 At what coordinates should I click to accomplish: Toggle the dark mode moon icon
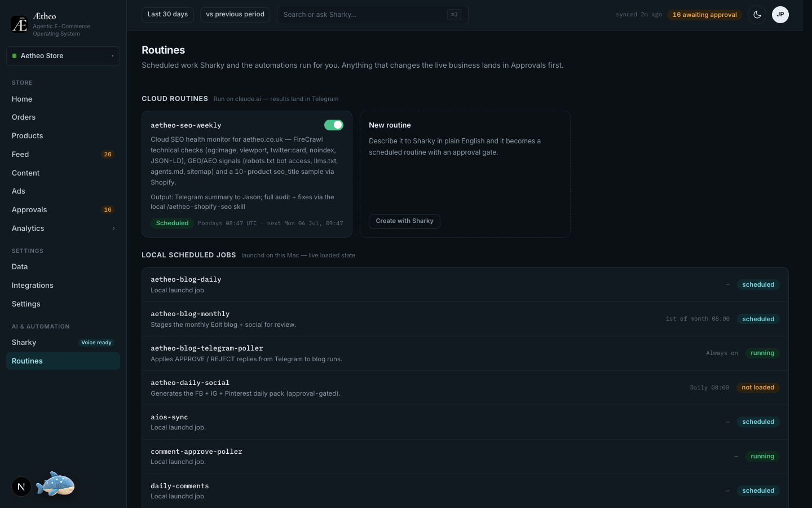pyautogui.click(x=757, y=15)
